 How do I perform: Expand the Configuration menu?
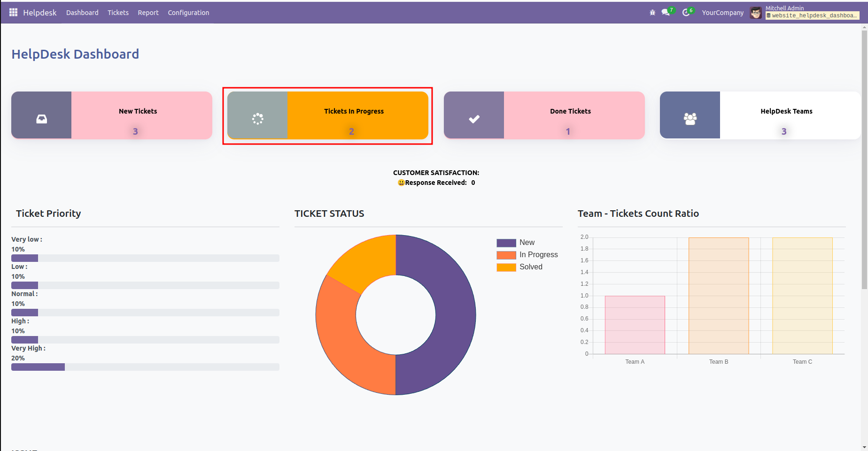tap(188, 13)
